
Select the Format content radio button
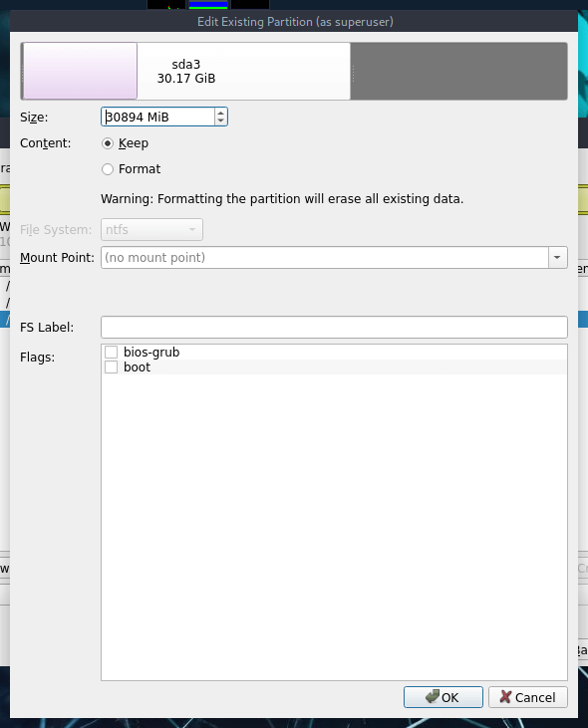pyautogui.click(x=108, y=169)
